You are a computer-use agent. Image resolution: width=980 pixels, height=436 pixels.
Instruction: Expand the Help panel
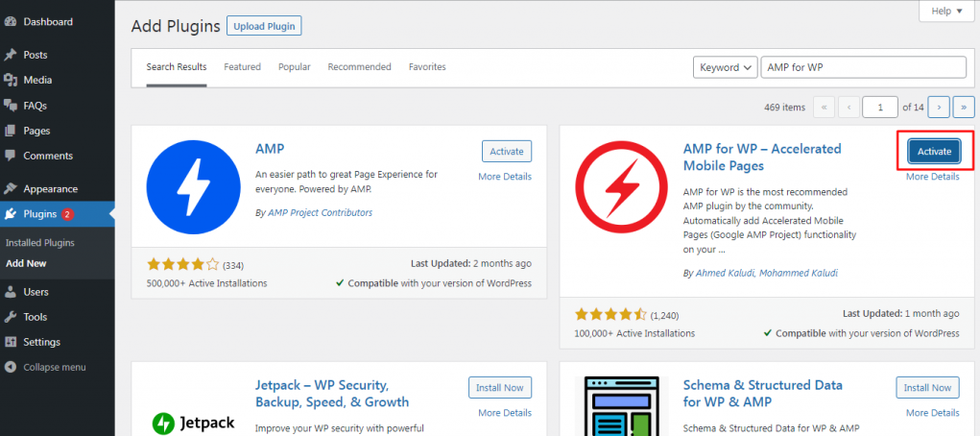(x=948, y=12)
